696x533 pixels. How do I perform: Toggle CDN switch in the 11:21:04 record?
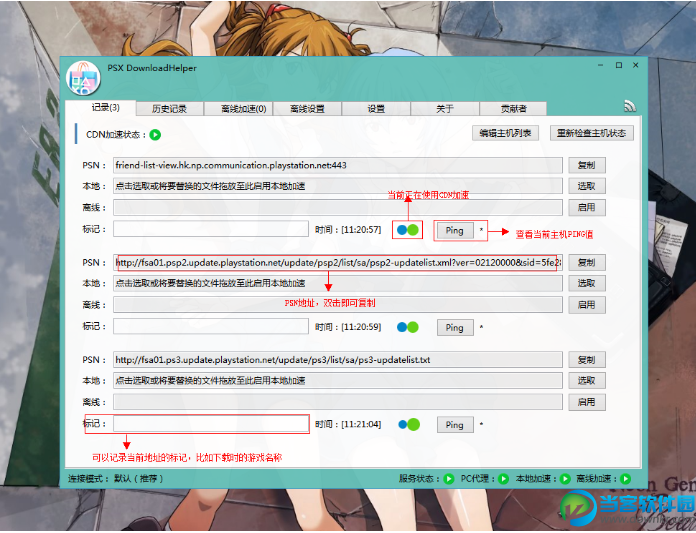point(409,424)
